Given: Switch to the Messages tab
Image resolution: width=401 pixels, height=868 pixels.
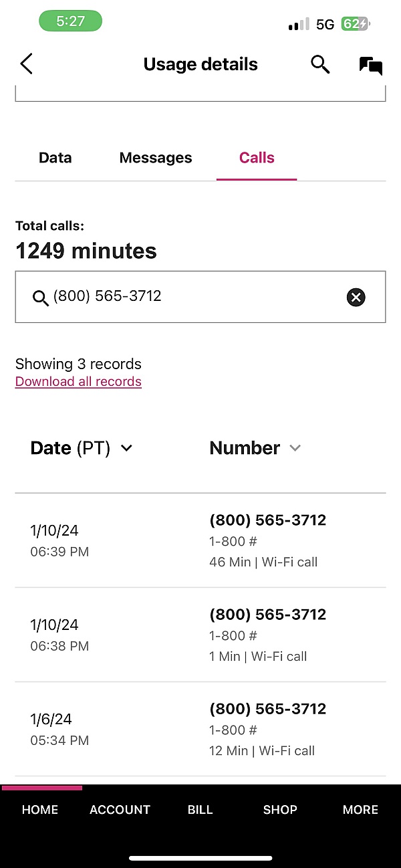Looking at the screenshot, I should point(156,158).
